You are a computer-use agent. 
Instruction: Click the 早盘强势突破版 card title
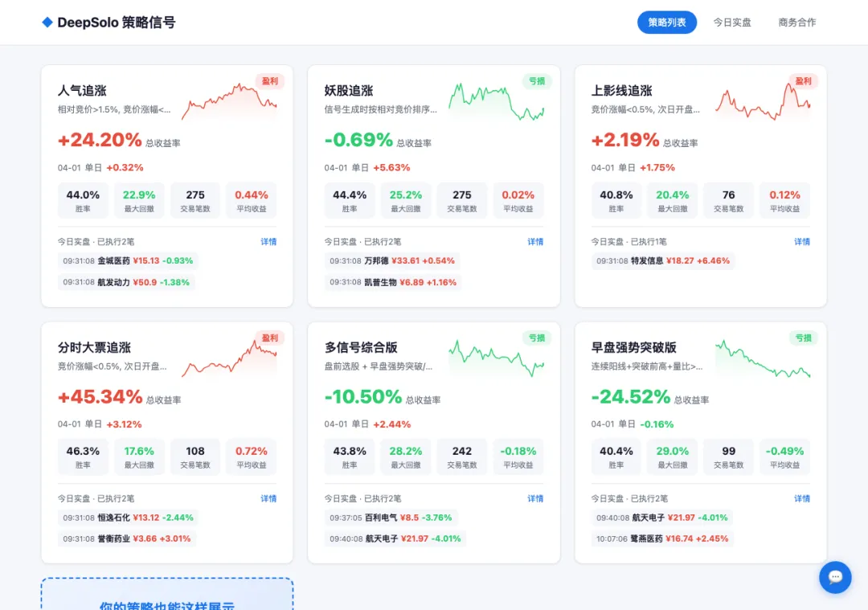(x=634, y=347)
